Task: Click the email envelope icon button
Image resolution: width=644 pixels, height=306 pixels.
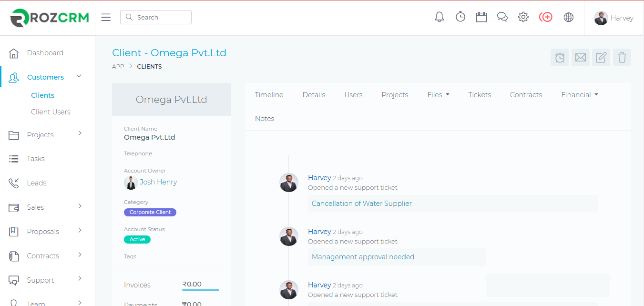Action: pyautogui.click(x=581, y=58)
